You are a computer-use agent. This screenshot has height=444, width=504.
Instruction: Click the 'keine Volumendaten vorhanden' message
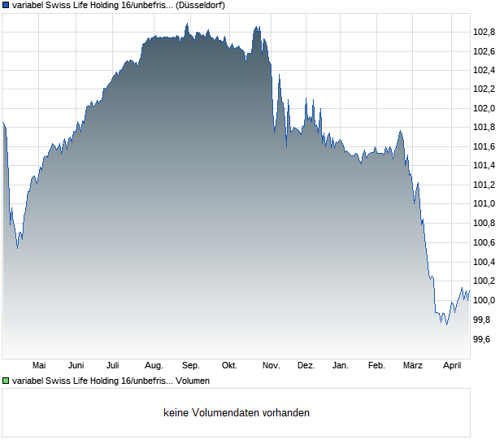(237, 413)
